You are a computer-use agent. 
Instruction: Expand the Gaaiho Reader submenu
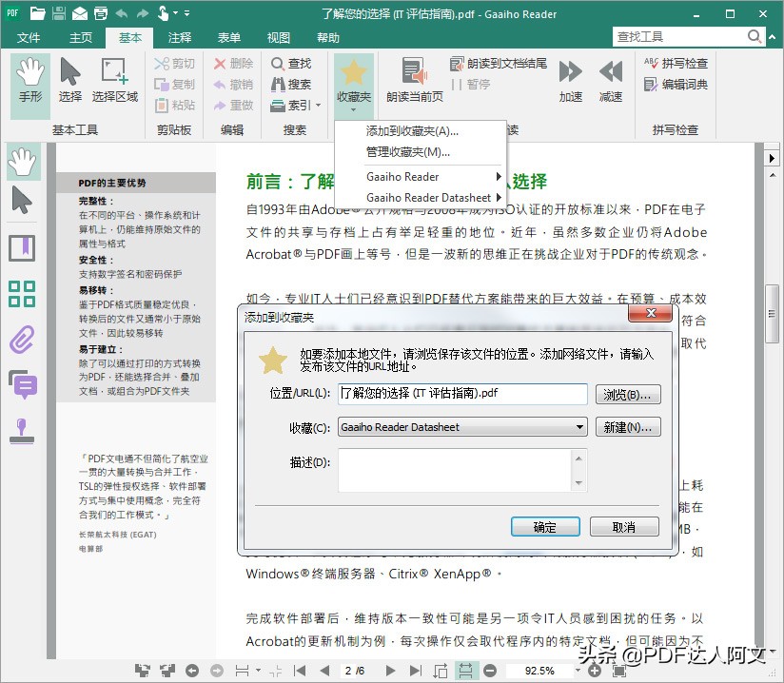[x=420, y=177]
